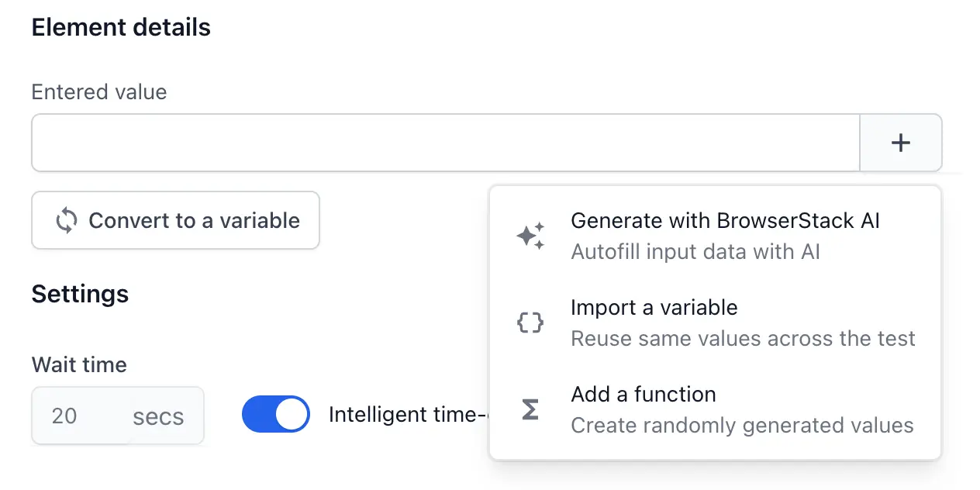Click 'Reuse same values across the test' text
This screenshot has width=980, height=490.
pyautogui.click(x=743, y=339)
